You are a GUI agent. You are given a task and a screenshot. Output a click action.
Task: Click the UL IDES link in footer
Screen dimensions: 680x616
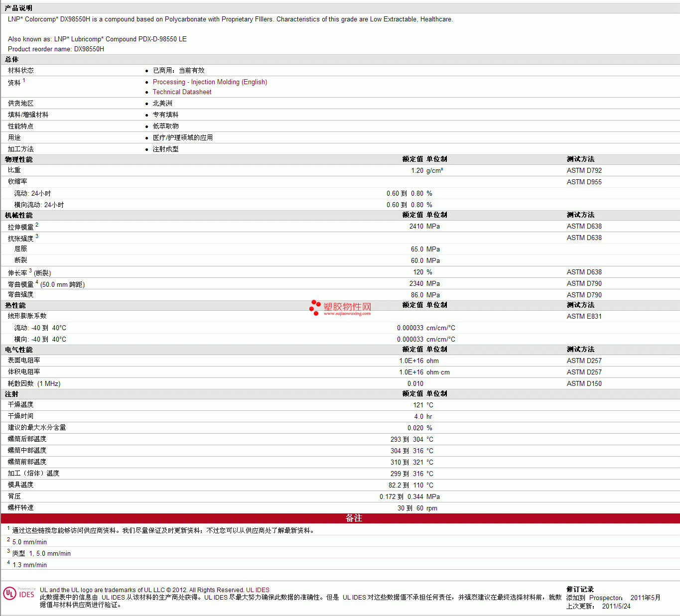pyautogui.click(x=258, y=590)
